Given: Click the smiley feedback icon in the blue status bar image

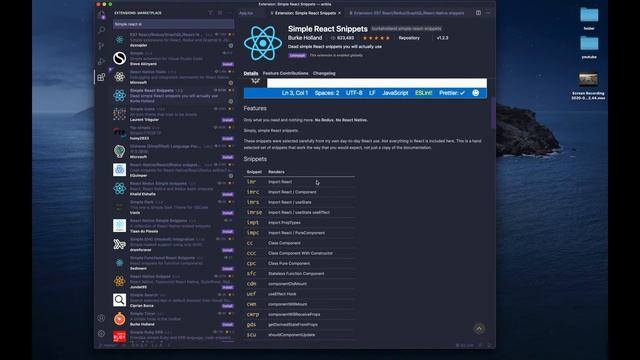Looking at the screenshot, I should 476,93.
